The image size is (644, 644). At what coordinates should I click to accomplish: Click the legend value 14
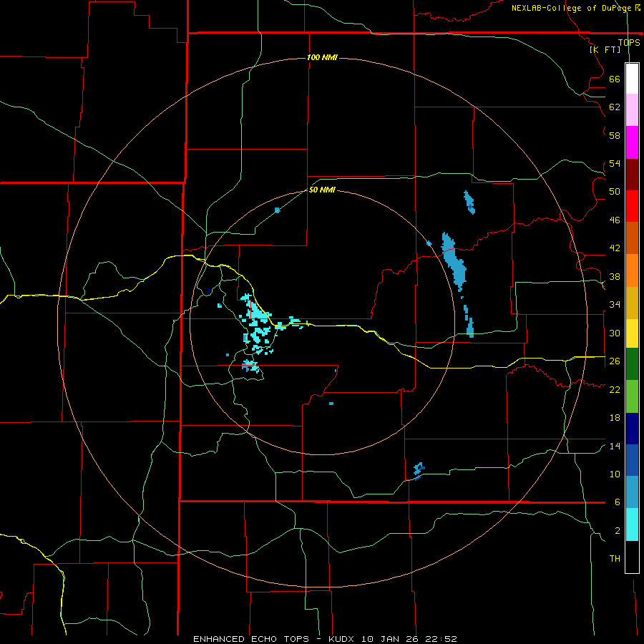click(615, 446)
